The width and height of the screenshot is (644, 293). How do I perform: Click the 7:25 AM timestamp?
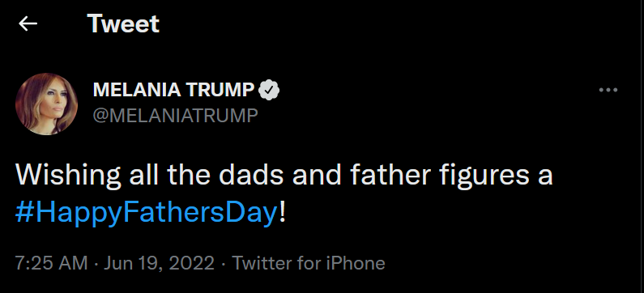51,263
